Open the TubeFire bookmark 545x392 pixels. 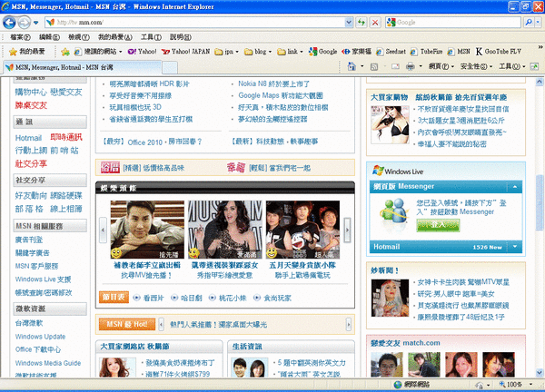[427, 52]
